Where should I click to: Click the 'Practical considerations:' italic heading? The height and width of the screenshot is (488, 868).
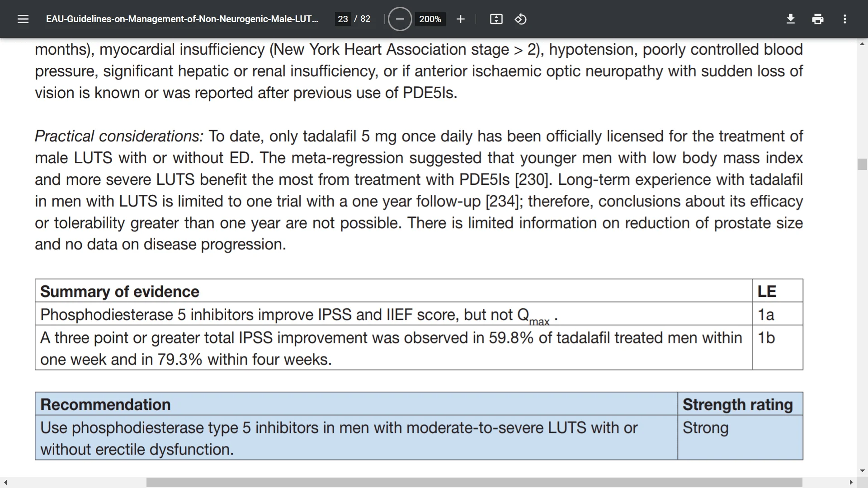click(119, 136)
